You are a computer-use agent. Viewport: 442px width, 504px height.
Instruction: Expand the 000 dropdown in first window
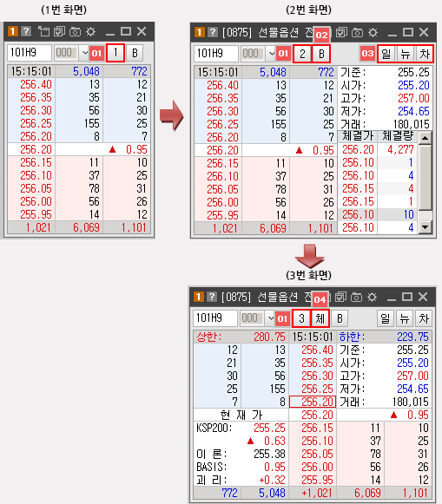point(85,53)
